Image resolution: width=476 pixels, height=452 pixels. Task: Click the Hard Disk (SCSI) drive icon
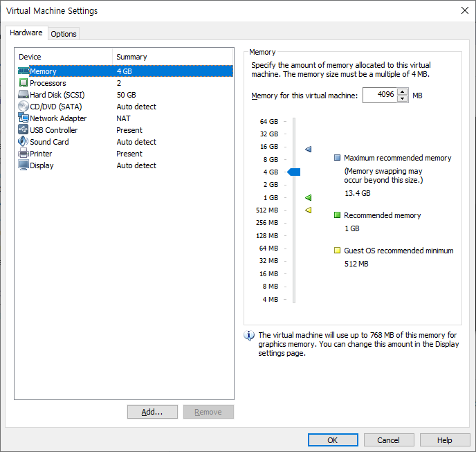point(24,94)
